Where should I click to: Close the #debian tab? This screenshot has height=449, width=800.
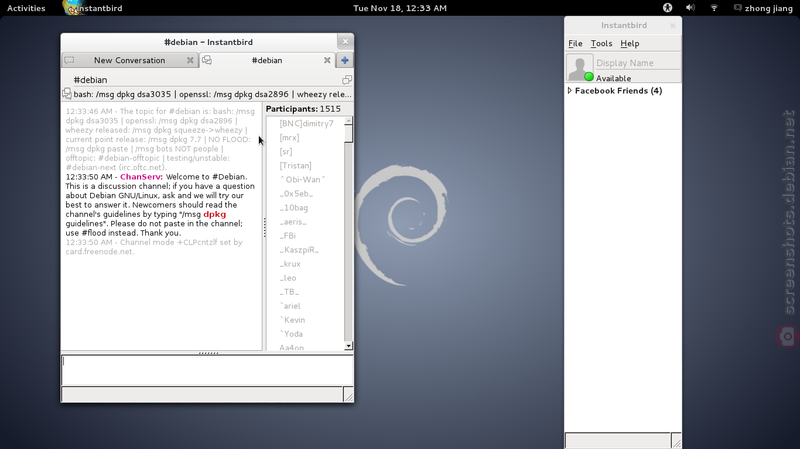point(327,60)
